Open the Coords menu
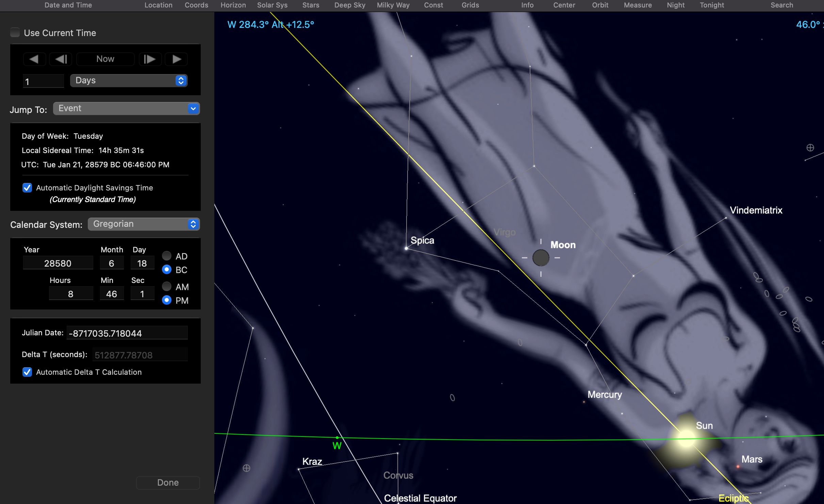 coord(196,5)
